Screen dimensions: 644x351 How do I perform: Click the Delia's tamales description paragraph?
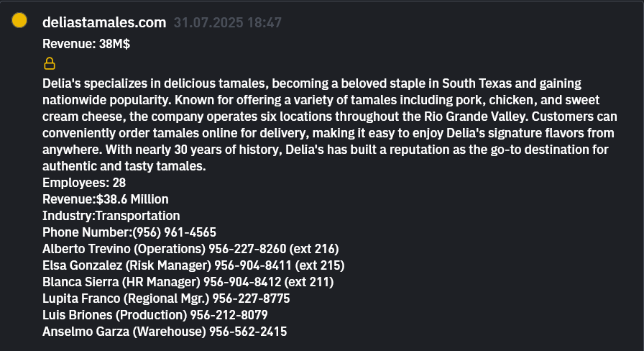(323, 125)
